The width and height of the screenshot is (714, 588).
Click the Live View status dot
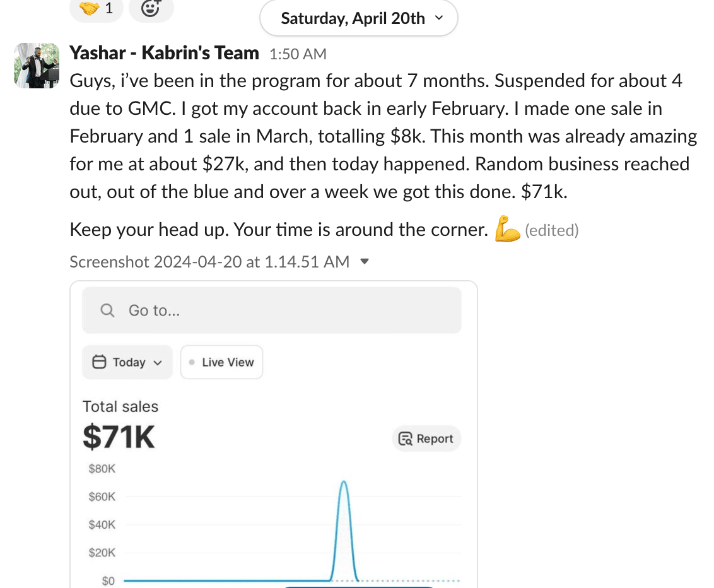pyautogui.click(x=192, y=362)
